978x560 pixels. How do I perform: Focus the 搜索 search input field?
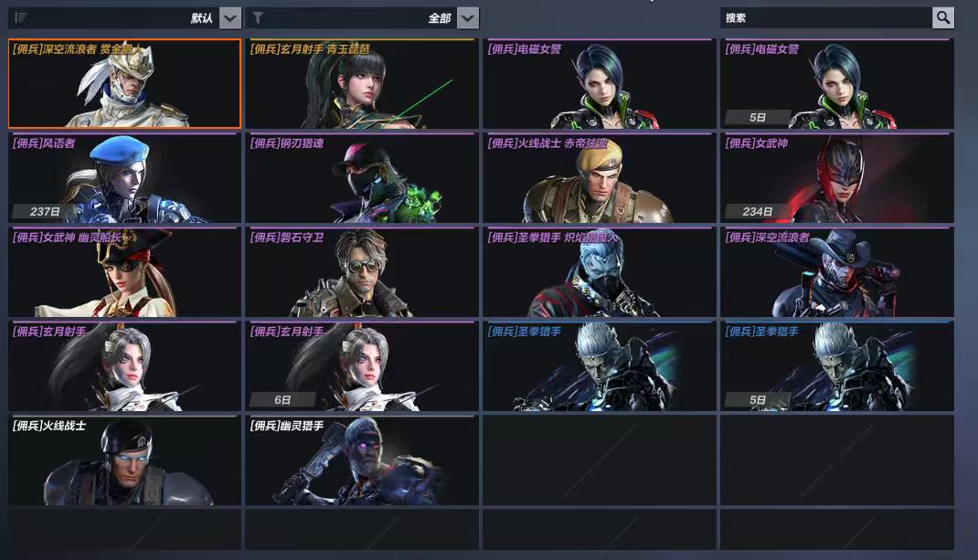point(826,17)
